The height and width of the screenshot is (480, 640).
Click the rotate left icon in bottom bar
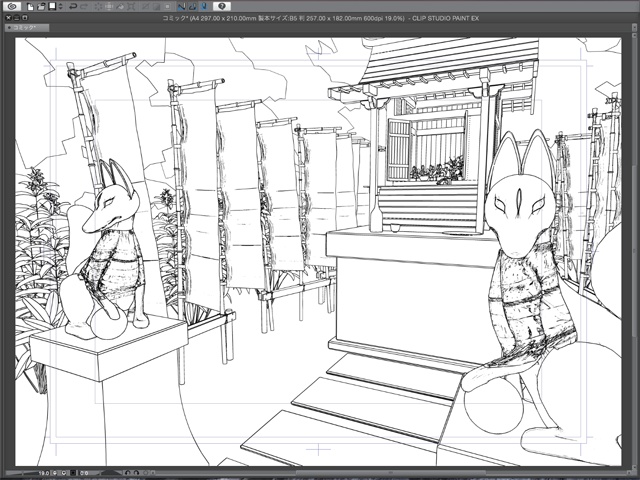(x=127, y=473)
